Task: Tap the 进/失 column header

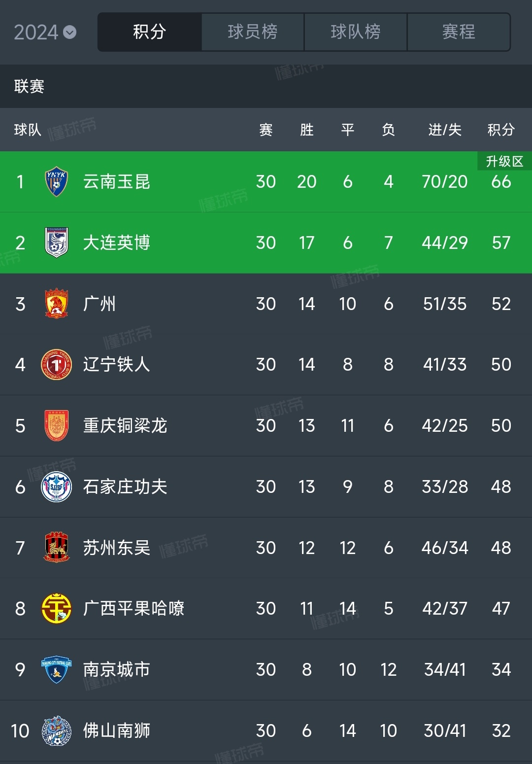Action: 445,130
